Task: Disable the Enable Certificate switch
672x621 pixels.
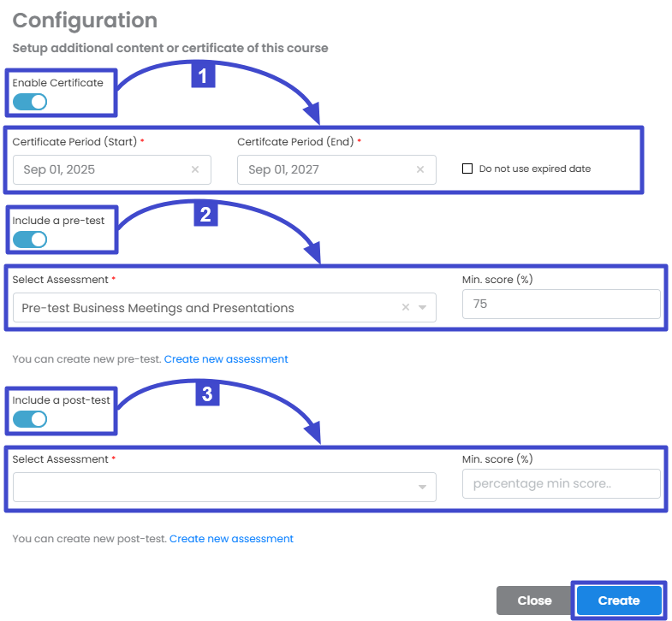Action: (30, 102)
